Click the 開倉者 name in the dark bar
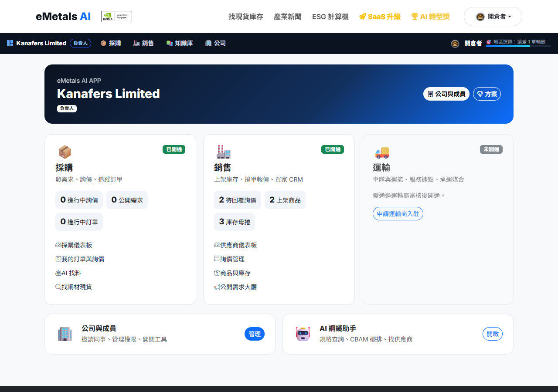The image size is (558, 392). click(473, 43)
